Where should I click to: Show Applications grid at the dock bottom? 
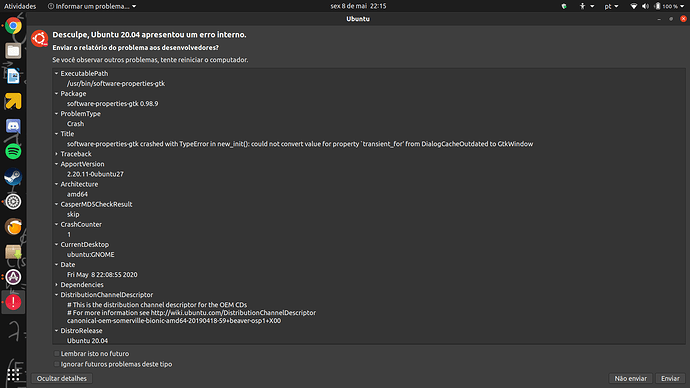13,374
